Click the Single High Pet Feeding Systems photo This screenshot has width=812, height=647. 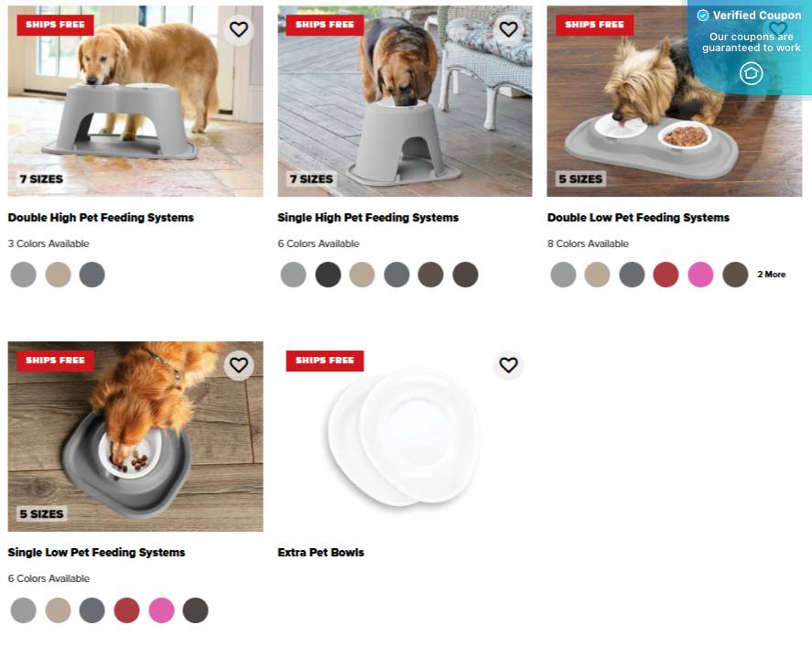(x=404, y=101)
